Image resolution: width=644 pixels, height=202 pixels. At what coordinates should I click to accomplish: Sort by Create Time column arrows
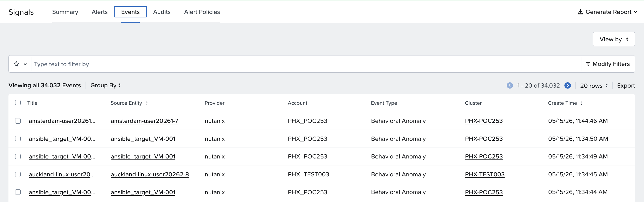(x=582, y=103)
